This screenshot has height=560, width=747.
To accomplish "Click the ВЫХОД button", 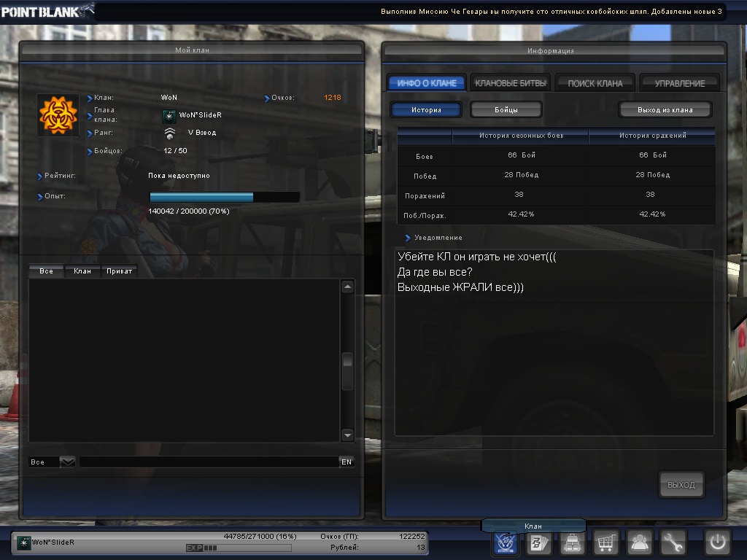I will [x=681, y=485].
